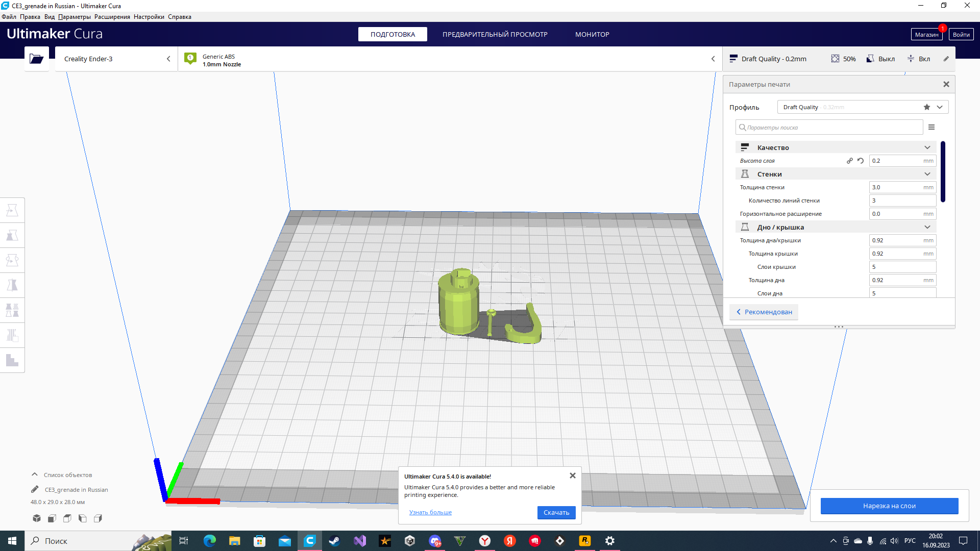Click the settings panel vertical scrollbar
Viewport: 980px width, 551px height.
pos(943,171)
